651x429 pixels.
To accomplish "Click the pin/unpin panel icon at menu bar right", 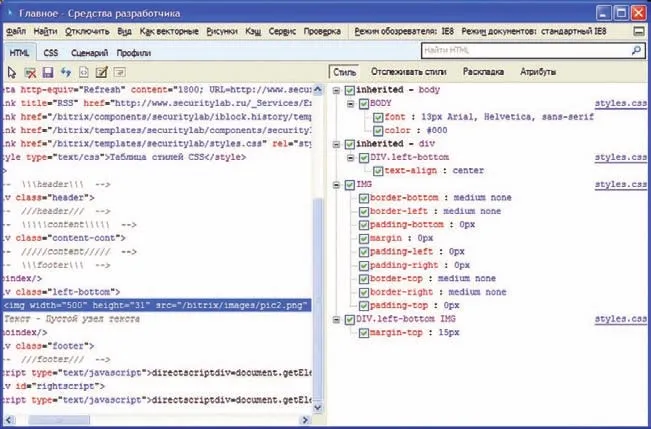I will click(x=639, y=32).
